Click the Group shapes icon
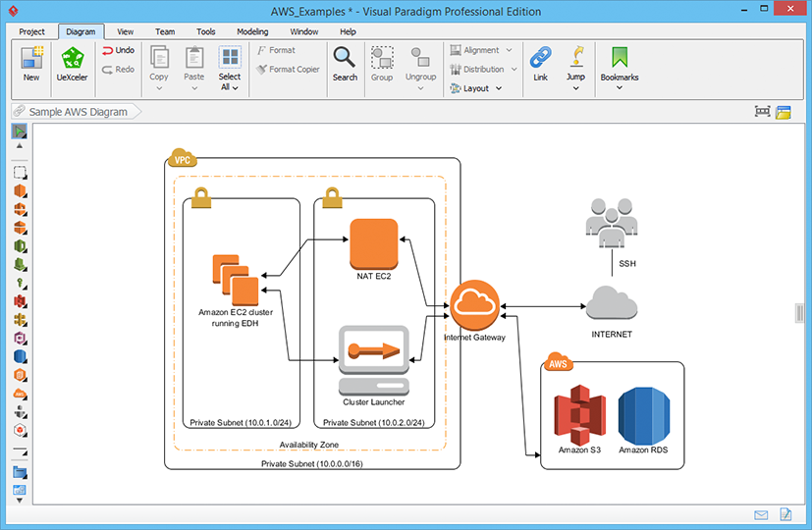 382,58
